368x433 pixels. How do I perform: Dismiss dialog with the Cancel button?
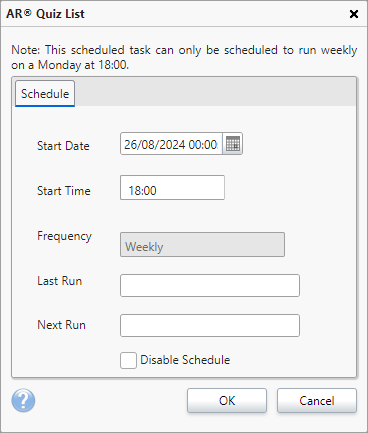click(x=317, y=401)
